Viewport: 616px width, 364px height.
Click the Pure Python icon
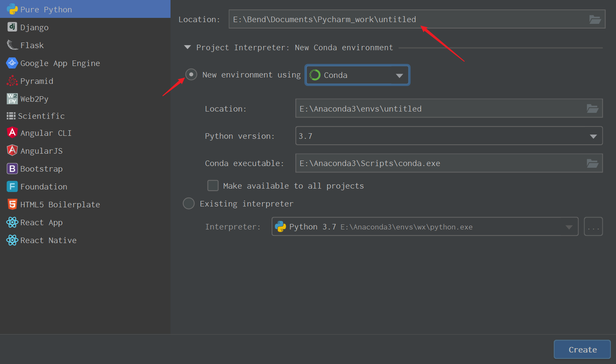tap(12, 9)
